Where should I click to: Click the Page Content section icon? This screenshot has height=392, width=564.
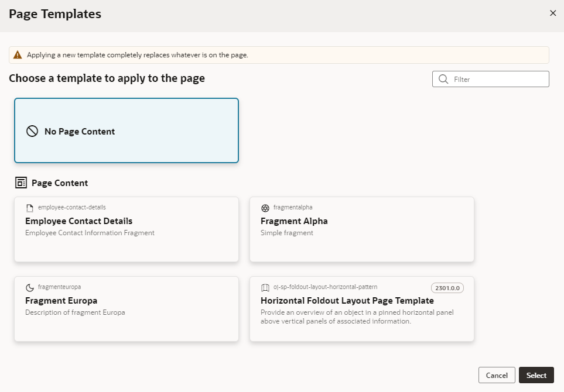point(21,183)
